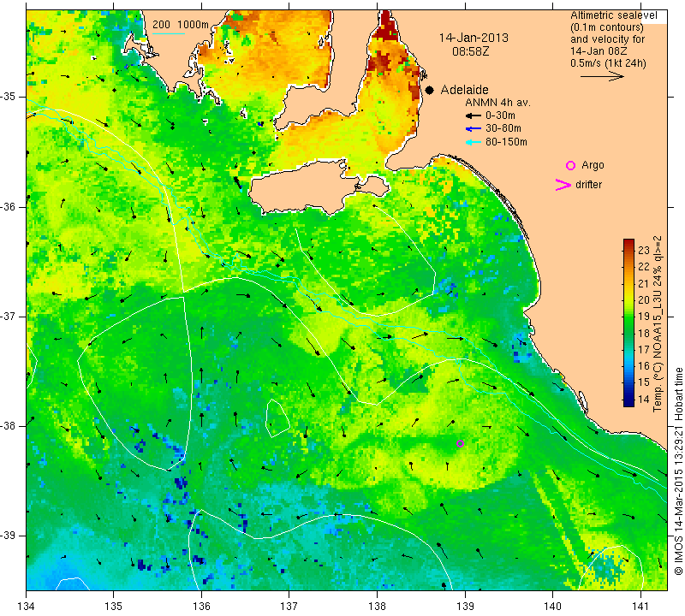Click the 19 degree label on color bar
The height and width of the screenshot is (616, 685).
click(x=644, y=316)
